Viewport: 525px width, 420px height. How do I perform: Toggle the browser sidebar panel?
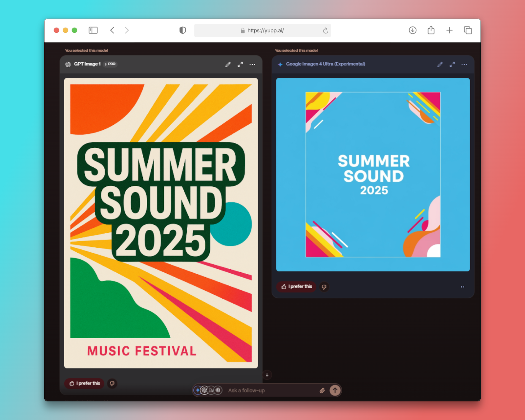tap(93, 31)
